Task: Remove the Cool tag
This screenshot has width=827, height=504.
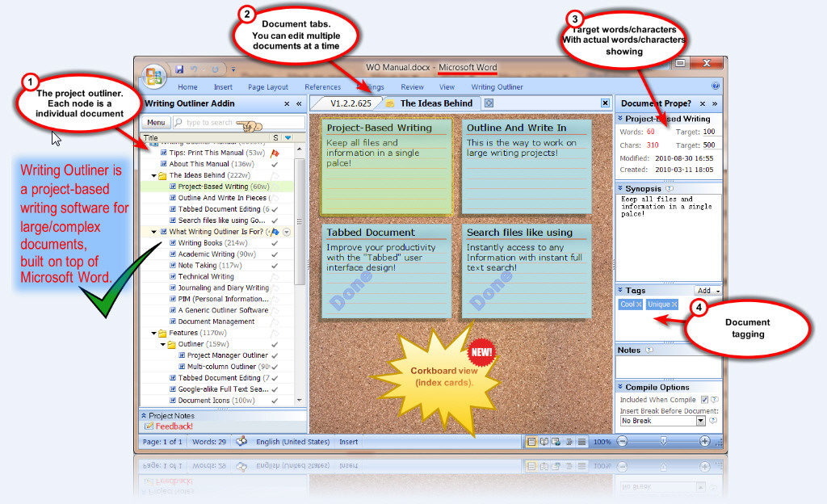Action: click(639, 304)
